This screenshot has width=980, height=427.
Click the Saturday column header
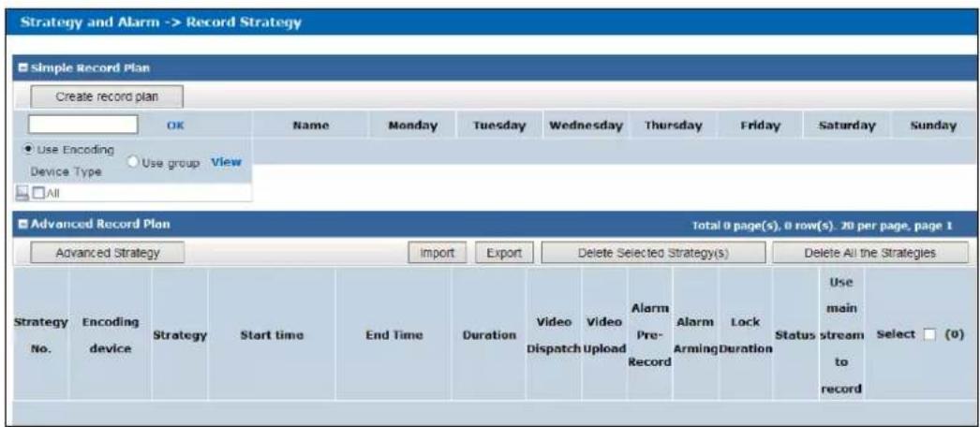click(x=847, y=125)
